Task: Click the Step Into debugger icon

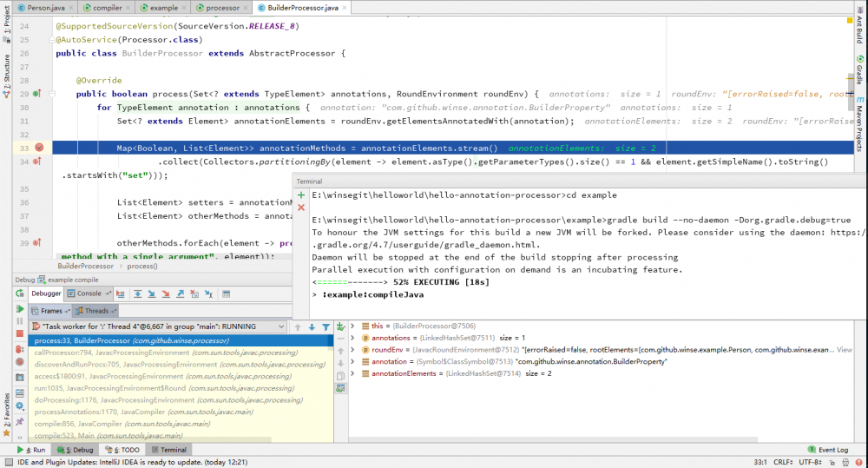Action: pos(151,294)
